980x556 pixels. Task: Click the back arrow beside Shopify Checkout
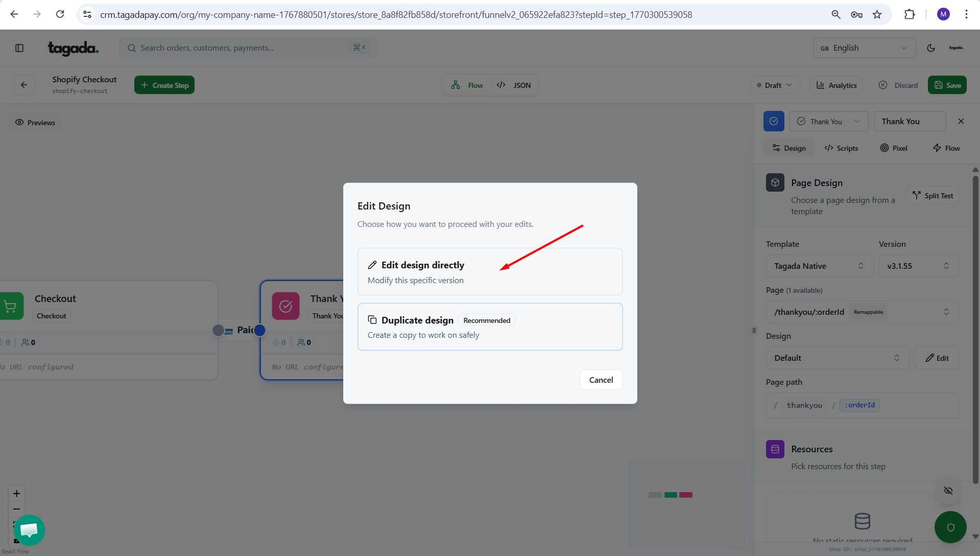click(24, 85)
